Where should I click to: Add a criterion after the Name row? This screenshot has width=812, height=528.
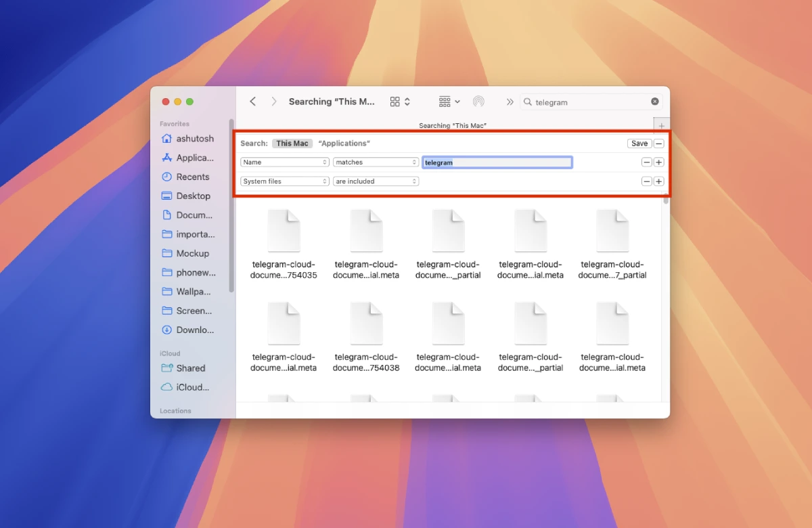659,162
